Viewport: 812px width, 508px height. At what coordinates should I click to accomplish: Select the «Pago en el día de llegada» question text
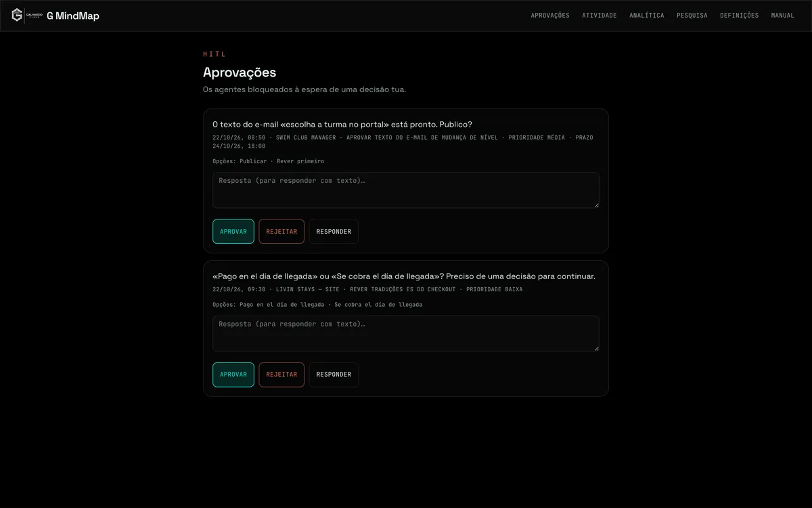click(404, 276)
